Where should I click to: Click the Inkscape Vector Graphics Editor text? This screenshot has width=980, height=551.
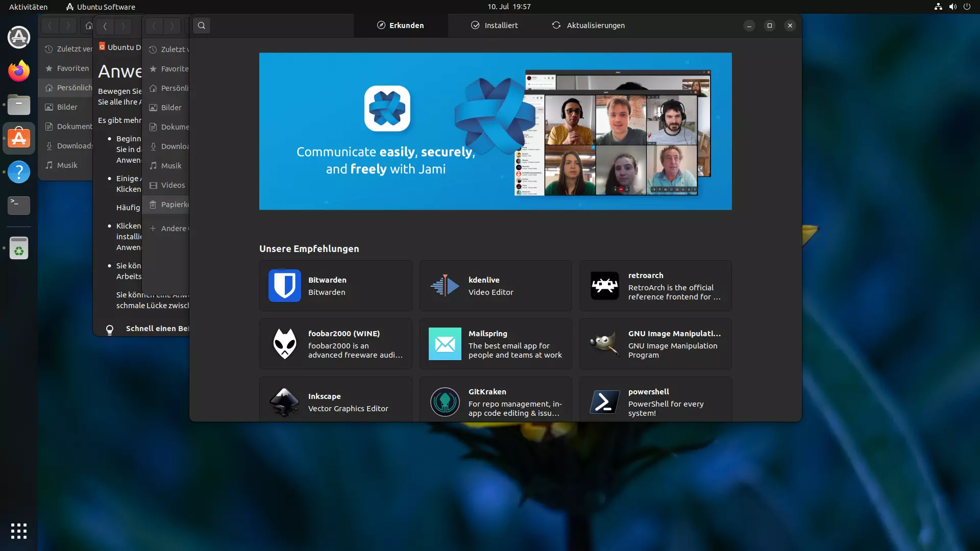click(348, 409)
